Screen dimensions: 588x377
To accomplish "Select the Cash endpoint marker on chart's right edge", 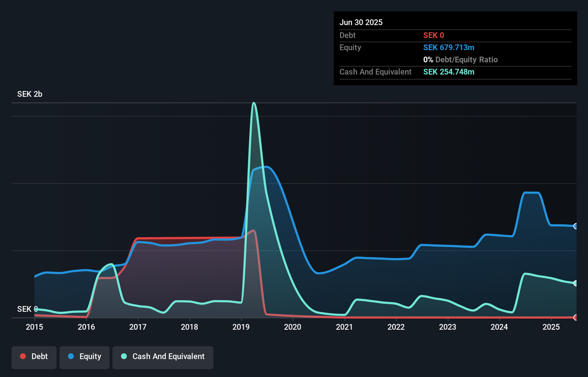I will click(575, 283).
